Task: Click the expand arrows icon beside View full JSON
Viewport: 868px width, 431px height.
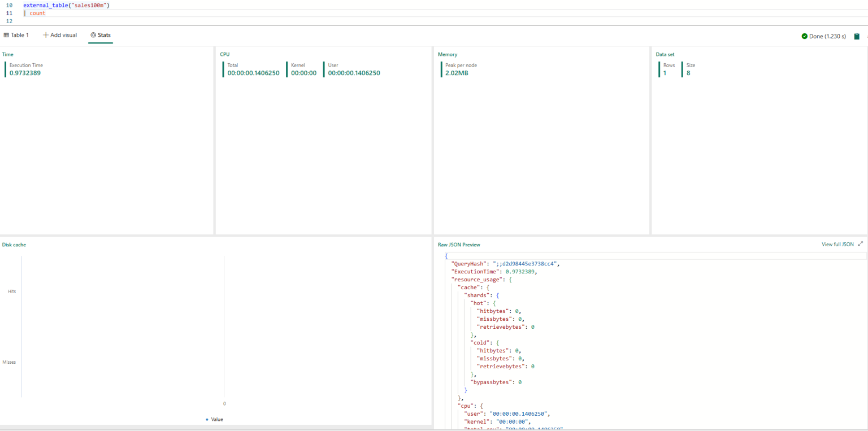Action: (860, 244)
